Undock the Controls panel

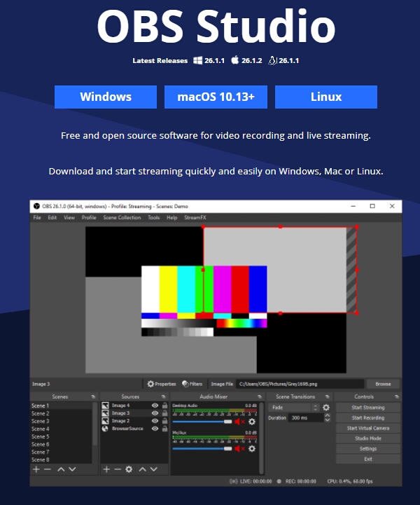(x=397, y=396)
